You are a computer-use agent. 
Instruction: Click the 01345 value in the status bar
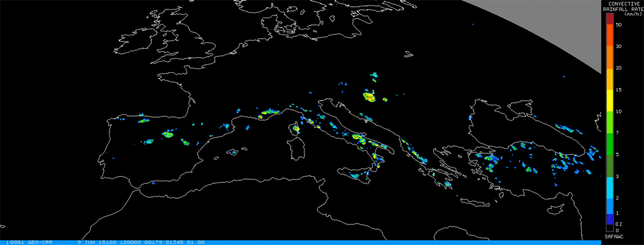click(175, 242)
